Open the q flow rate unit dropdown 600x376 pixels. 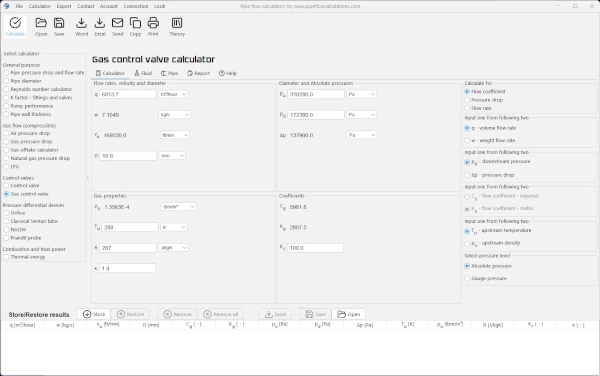173,94
